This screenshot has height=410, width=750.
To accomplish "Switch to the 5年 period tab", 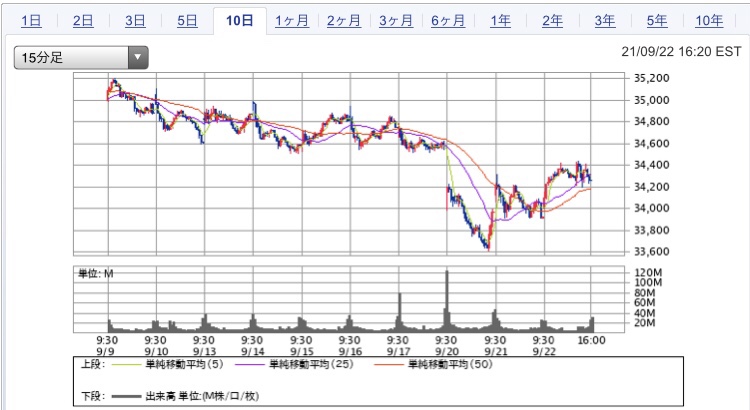I will 657,21.
